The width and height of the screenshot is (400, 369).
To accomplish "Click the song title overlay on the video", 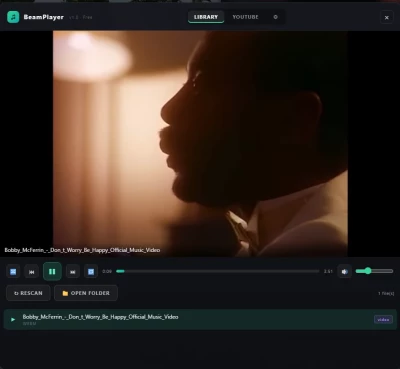I will point(82,250).
